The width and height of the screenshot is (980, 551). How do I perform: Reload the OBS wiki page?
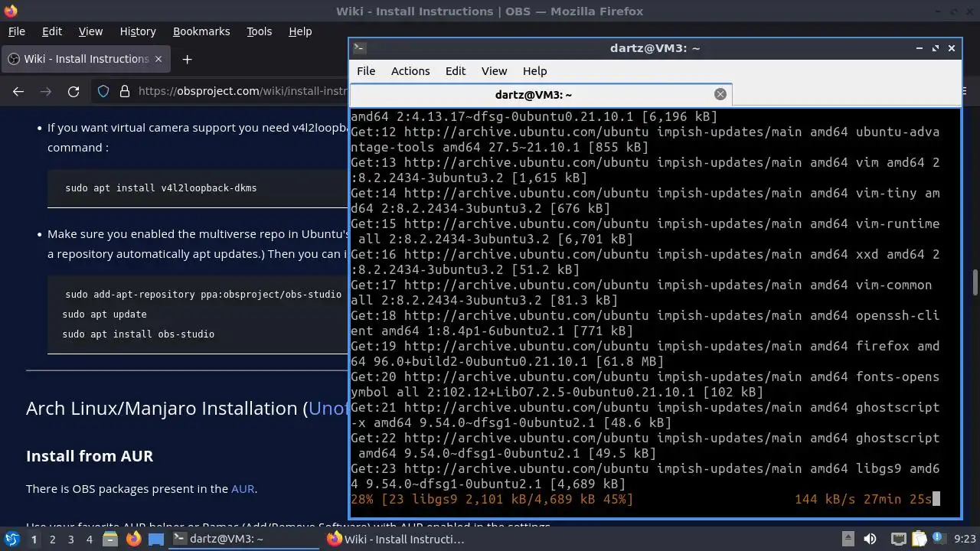point(73,91)
